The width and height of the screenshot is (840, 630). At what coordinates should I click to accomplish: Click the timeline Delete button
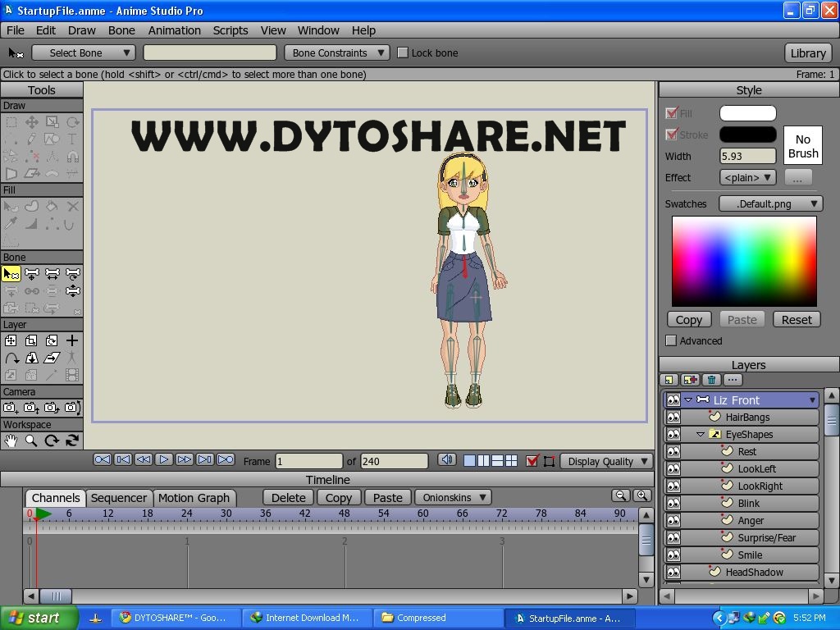tap(288, 498)
